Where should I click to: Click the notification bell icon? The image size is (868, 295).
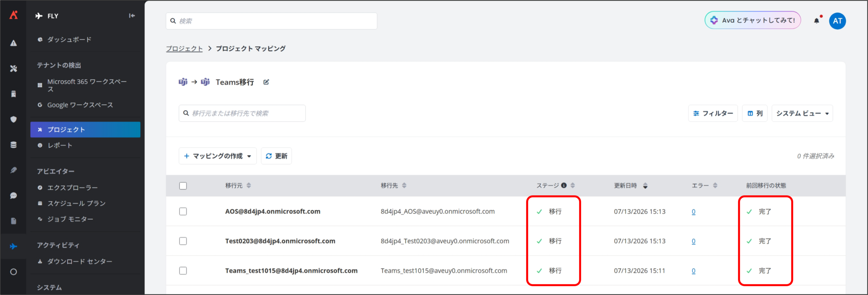point(816,21)
